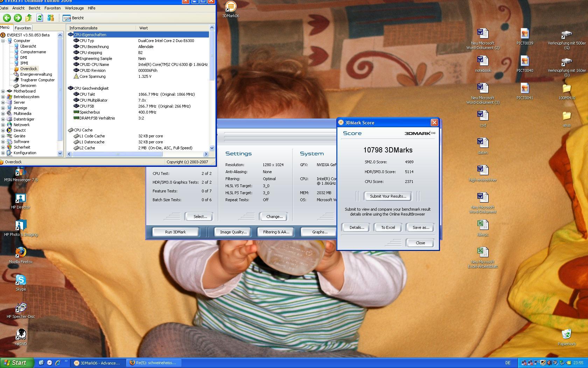Open the Datei menu in EVEREST
Viewport: 588px width, 368px height.
(4, 8)
